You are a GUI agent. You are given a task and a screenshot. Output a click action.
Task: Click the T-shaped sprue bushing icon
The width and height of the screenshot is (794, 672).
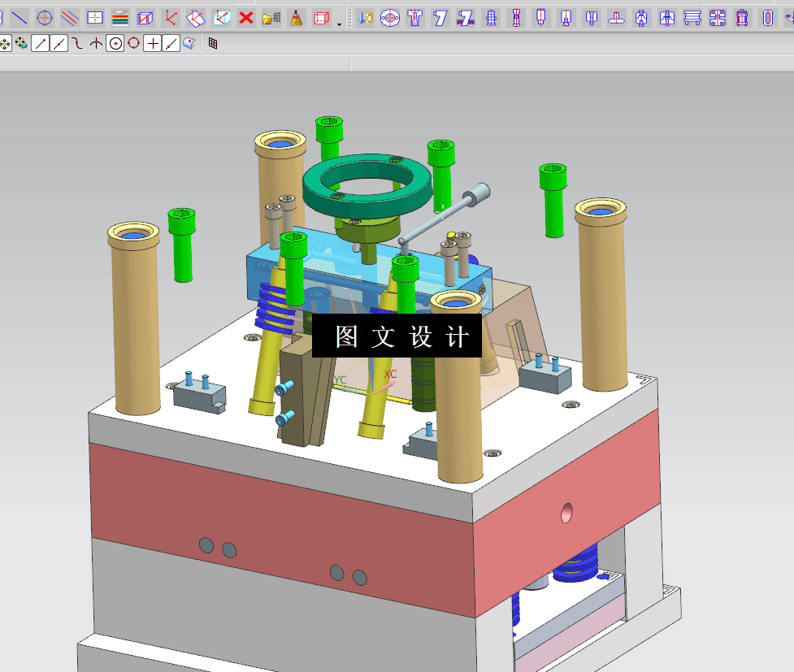click(415, 18)
